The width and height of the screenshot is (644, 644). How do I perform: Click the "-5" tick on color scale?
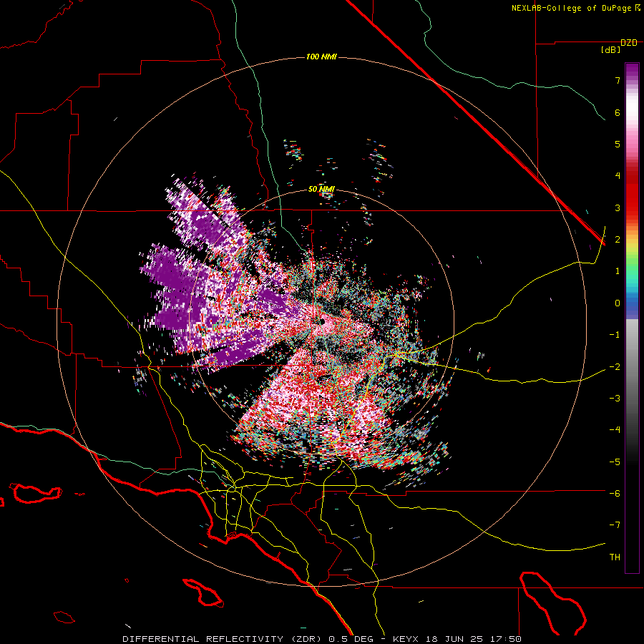click(x=615, y=462)
